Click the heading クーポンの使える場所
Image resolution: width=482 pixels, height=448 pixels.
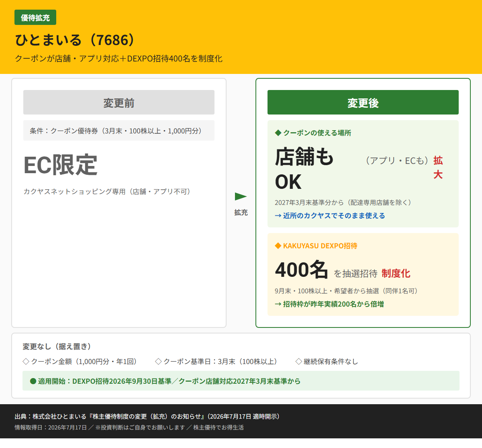317,133
